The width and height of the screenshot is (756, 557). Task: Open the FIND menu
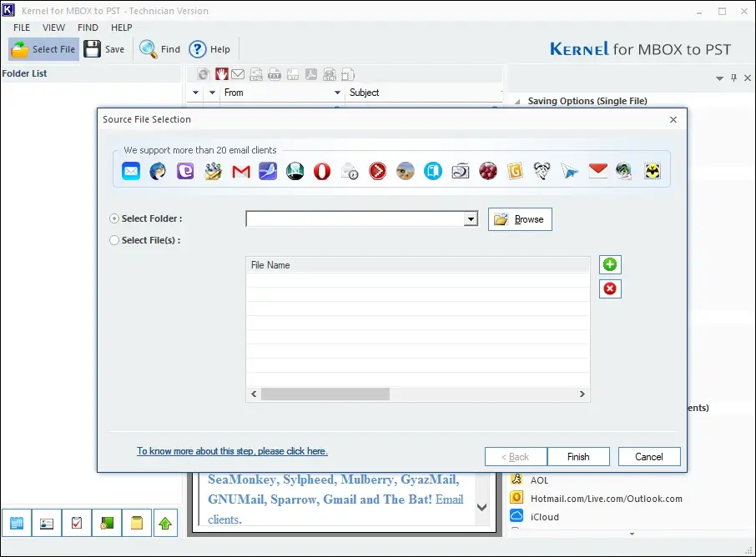pos(88,28)
